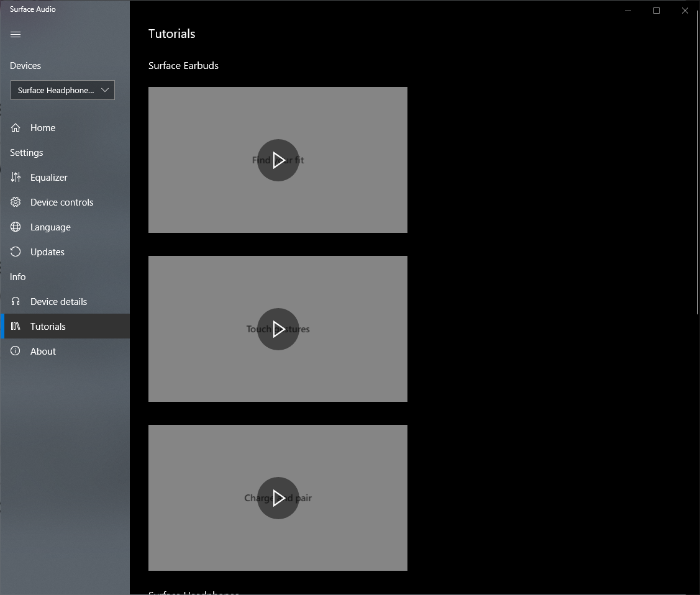Select Device details in the sidebar
Screen dimensions: 700x595
pos(59,302)
